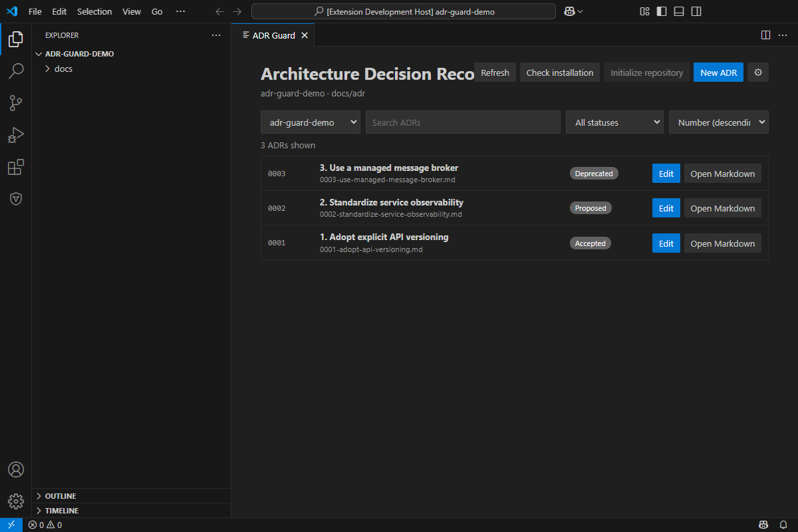Click the Deprecated status badge
This screenshot has width=798, height=532.
pyautogui.click(x=594, y=174)
